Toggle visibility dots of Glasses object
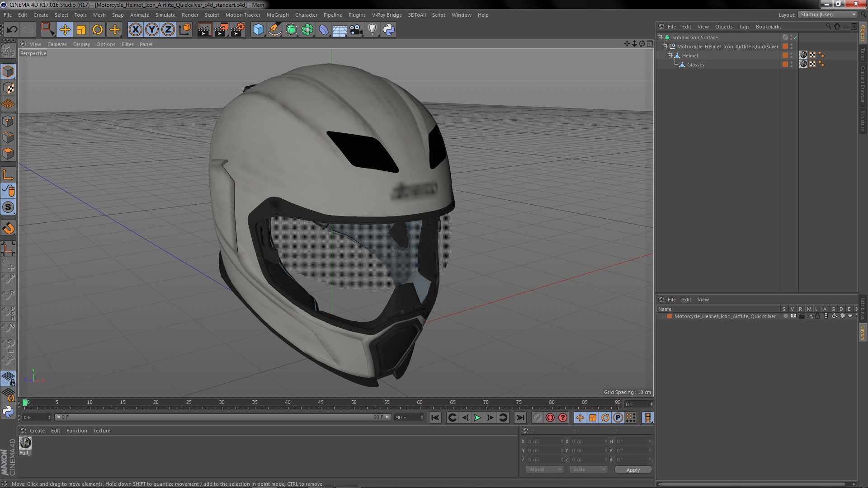The image size is (868, 488). point(791,64)
